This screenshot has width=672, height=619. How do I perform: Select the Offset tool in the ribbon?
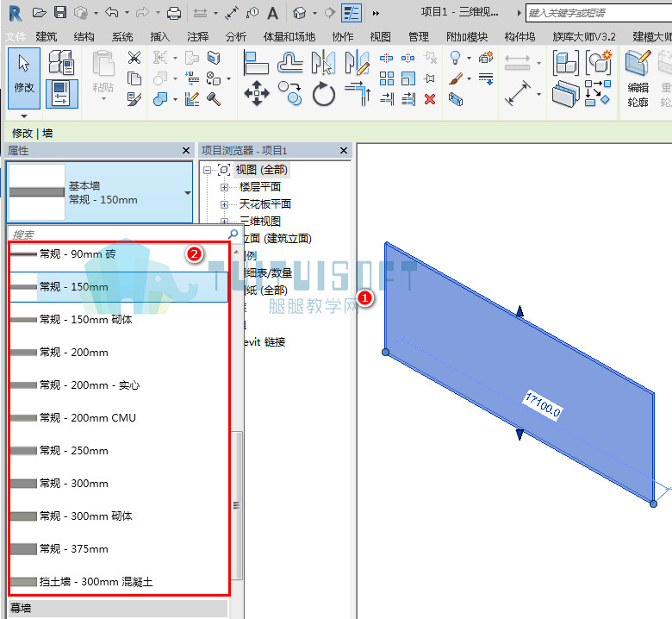[290, 63]
